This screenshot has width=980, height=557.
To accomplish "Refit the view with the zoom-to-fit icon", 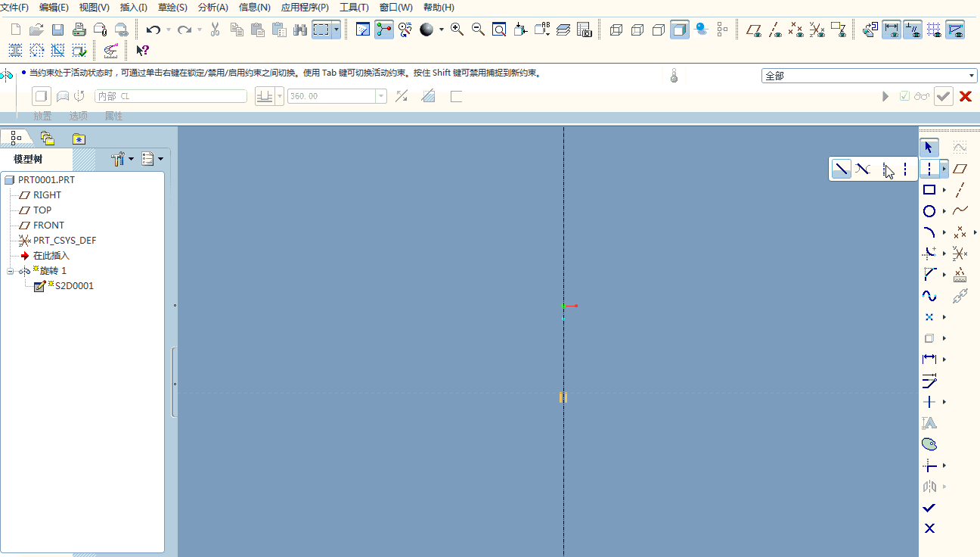I will coord(499,30).
